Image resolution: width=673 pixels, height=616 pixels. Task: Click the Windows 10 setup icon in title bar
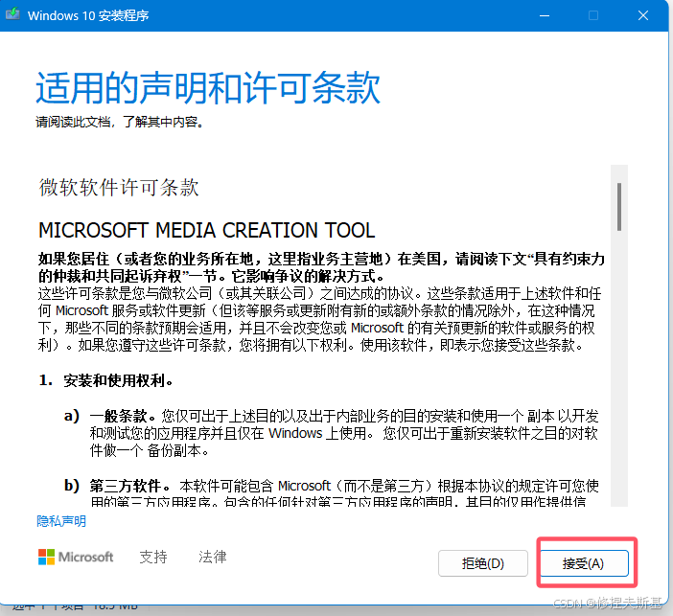tap(12, 14)
